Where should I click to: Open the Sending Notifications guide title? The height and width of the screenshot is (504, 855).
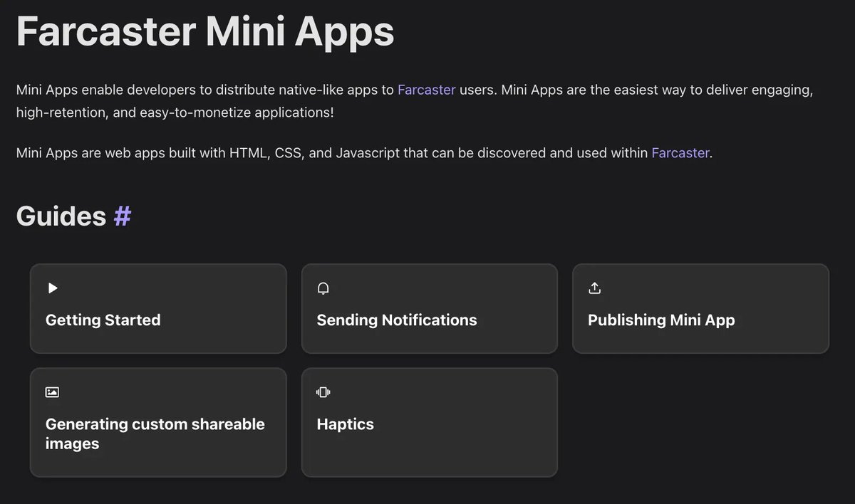click(397, 320)
